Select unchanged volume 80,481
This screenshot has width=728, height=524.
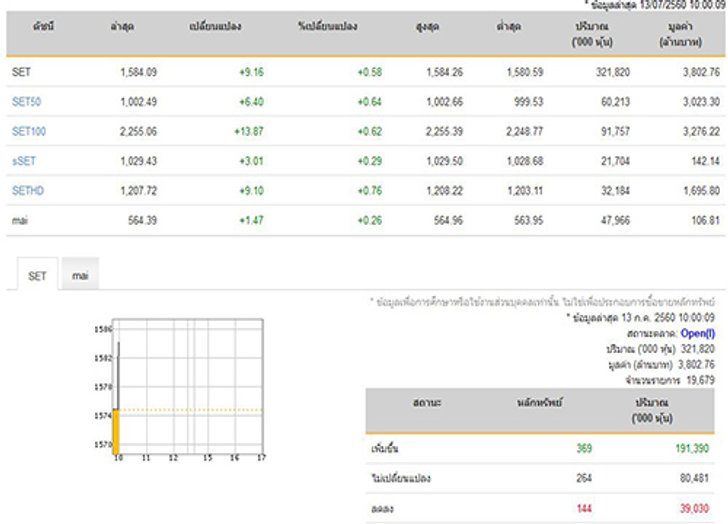pos(694,478)
